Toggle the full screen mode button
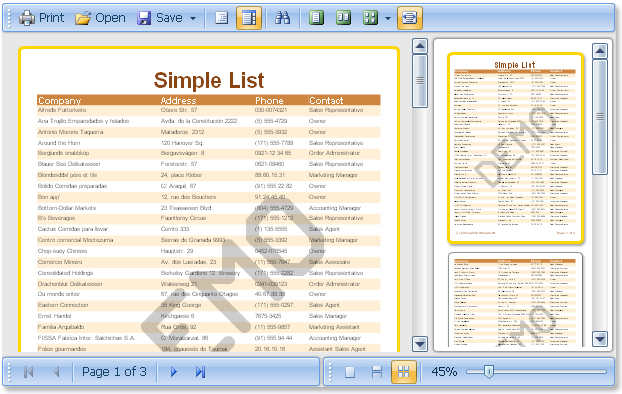This screenshot has width=622, height=394. [409, 18]
